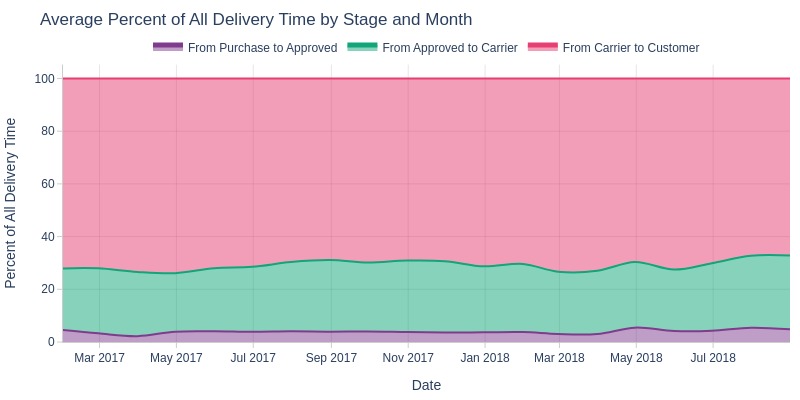This screenshot has height=400, width=800.
Task: Toggle the From Purchase to Approved legend entry
Action: (245, 47)
